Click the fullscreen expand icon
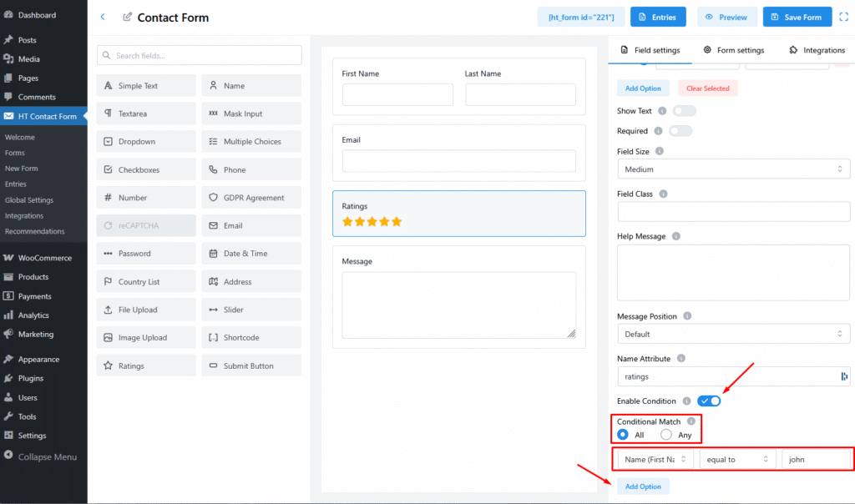This screenshot has width=855, height=504. point(842,17)
